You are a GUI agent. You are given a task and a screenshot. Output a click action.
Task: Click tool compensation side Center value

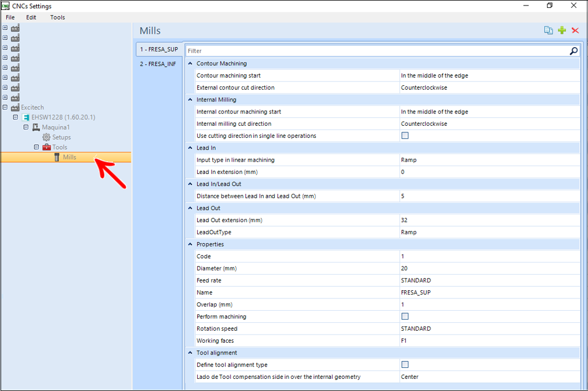pyautogui.click(x=489, y=377)
